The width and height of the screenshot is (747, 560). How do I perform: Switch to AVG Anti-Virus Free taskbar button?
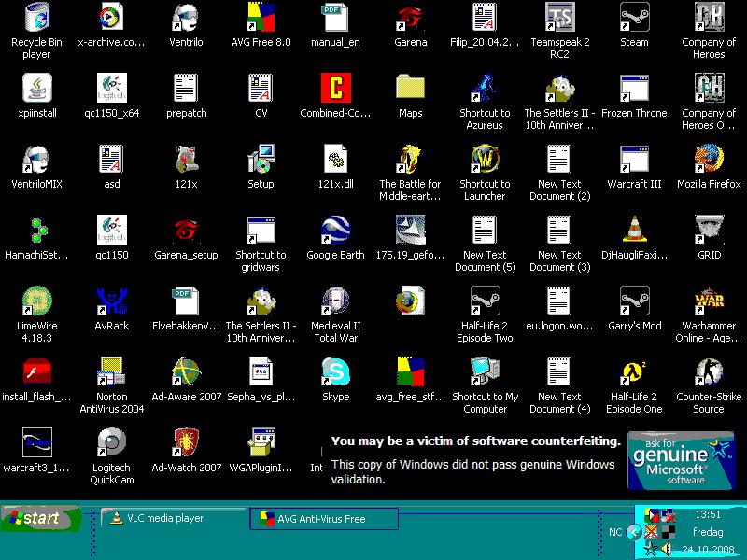click(x=324, y=519)
